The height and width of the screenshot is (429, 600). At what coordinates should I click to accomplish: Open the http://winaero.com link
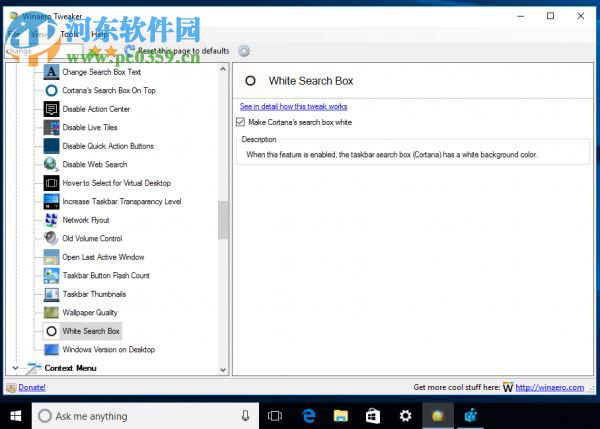[x=549, y=387]
